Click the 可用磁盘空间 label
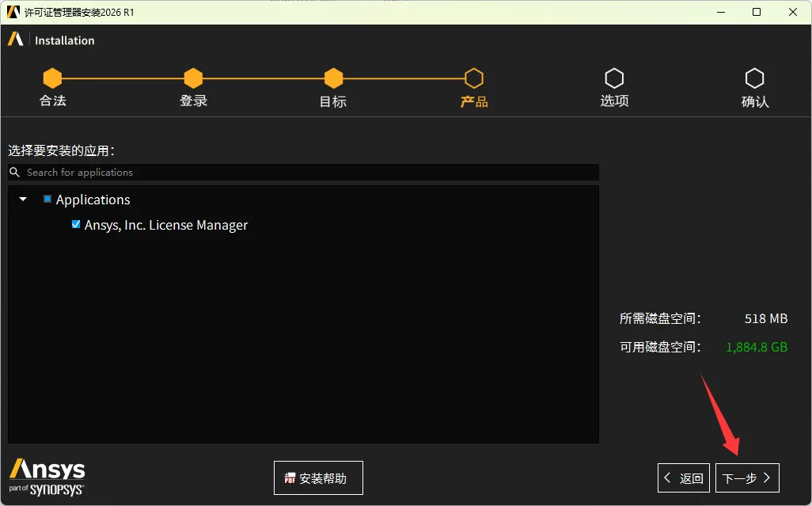 (660, 347)
